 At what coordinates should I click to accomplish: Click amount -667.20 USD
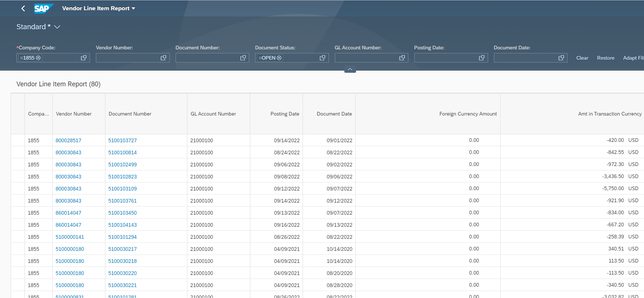pos(622,225)
